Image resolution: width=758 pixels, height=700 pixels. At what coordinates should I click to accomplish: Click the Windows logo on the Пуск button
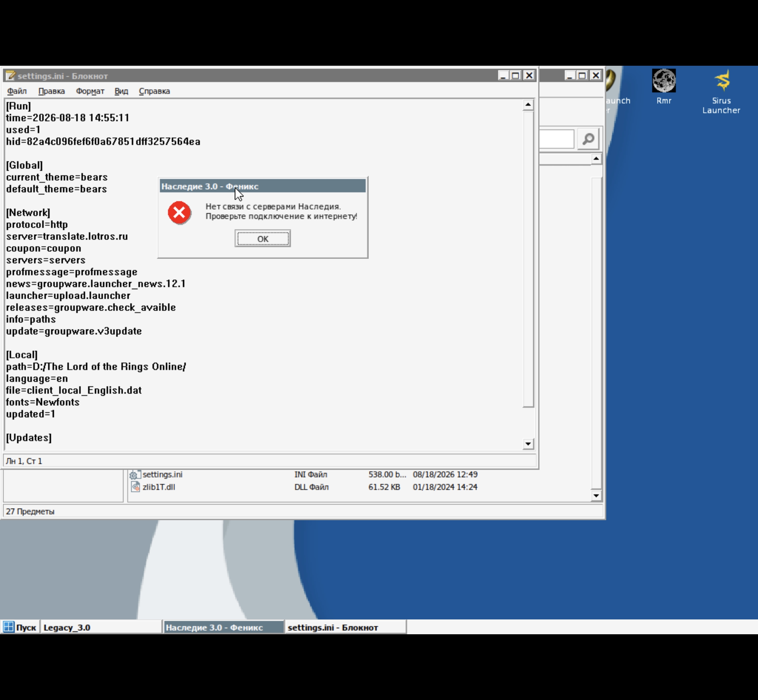click(8, 627)
